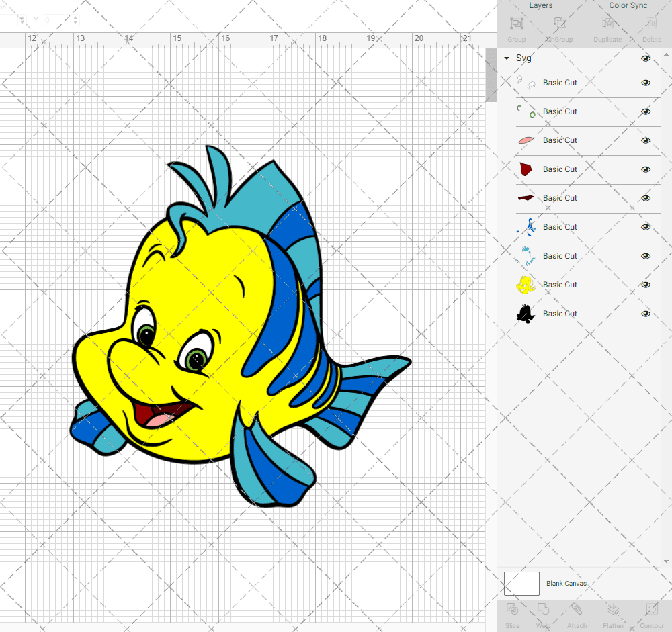Click the Delete trash icon
672x632 pixels.
[x=651, y=23]
